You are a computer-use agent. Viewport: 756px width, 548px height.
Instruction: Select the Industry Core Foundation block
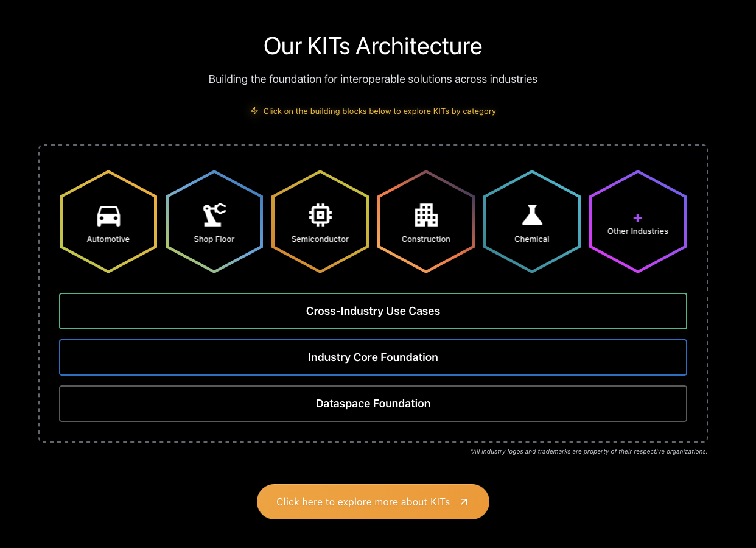(373, 357)
